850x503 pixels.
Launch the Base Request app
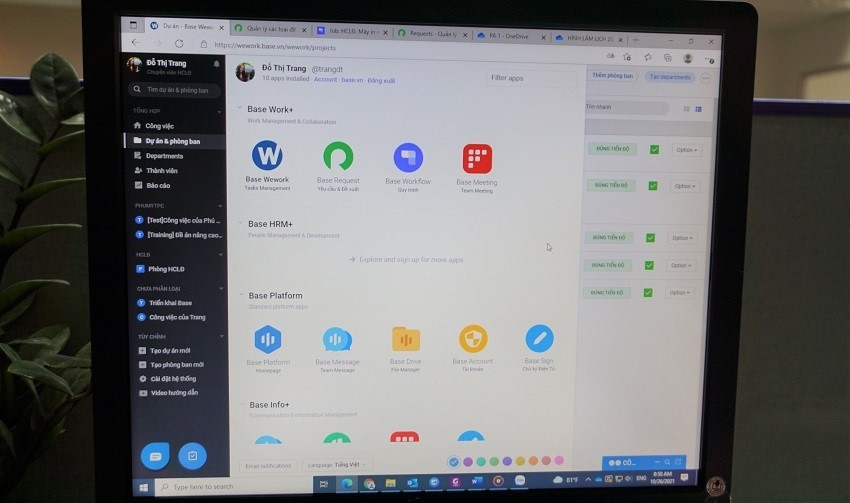point(338,156)
